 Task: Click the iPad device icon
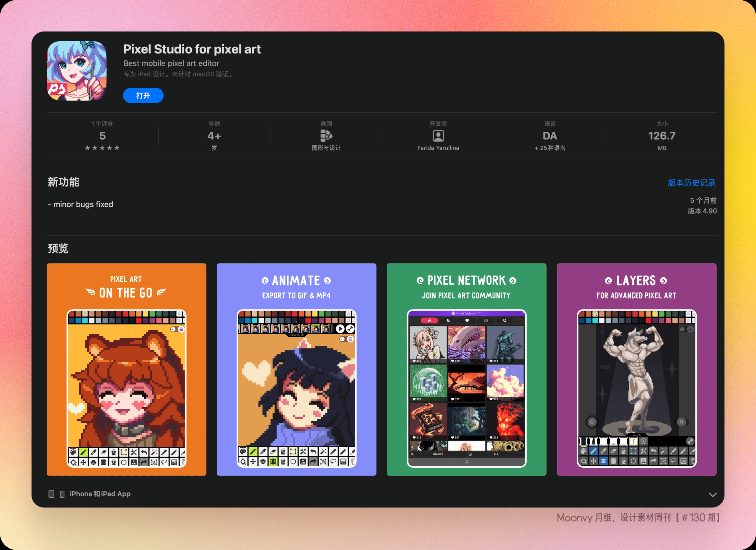pyautogui.click(x=51, y=494)
